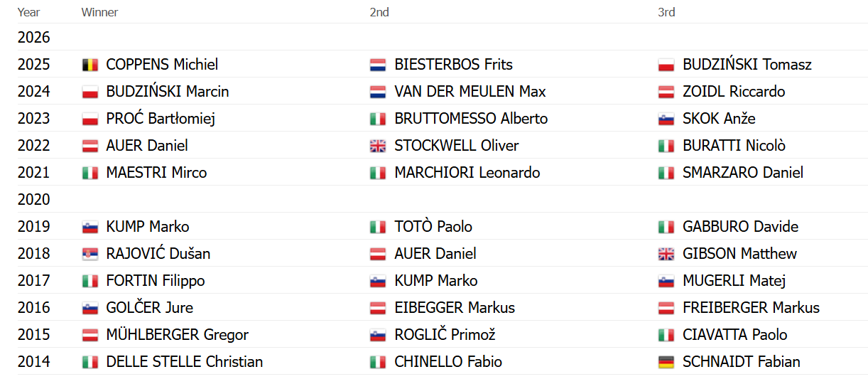Screen dimensions: 868x384
Task: Open the FORTIN Filippo winner link
Action: pyautogui.click(x=155, y=281)
